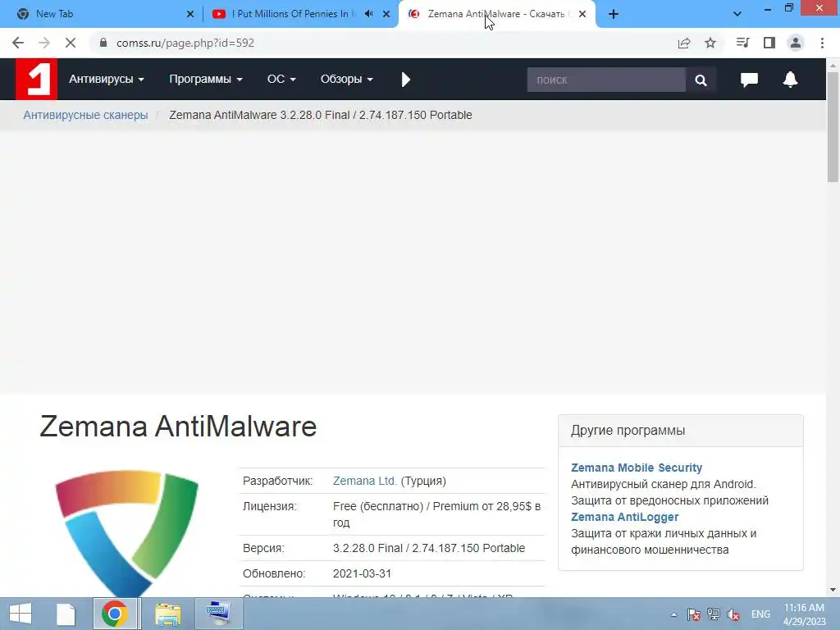Screen dimensions: 840x630
Task: Open media controls icon in toolbar
Action: pos(742,43)
